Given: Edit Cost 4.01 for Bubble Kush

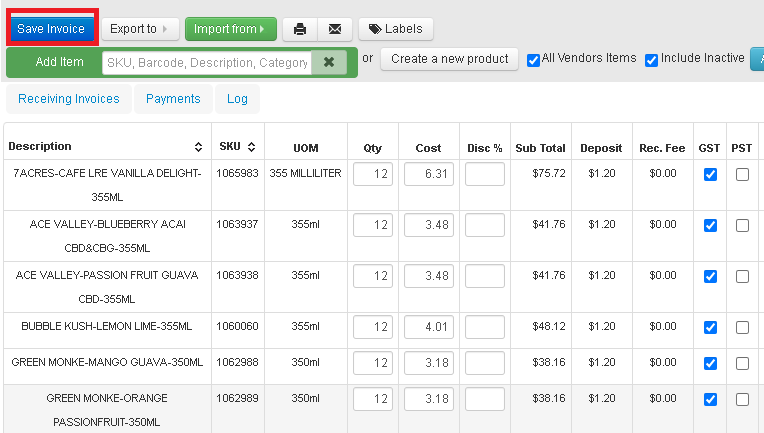Looking at the screenshot, I should point(429,327).
